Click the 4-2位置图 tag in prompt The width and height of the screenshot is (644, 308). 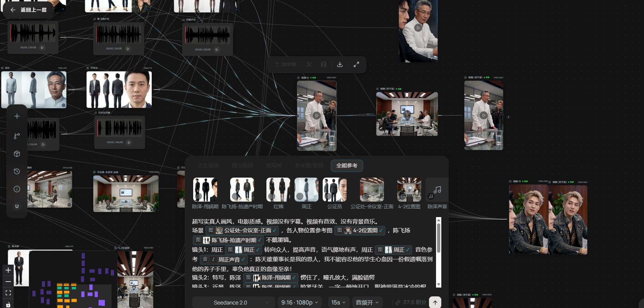[x=360, y=230]
